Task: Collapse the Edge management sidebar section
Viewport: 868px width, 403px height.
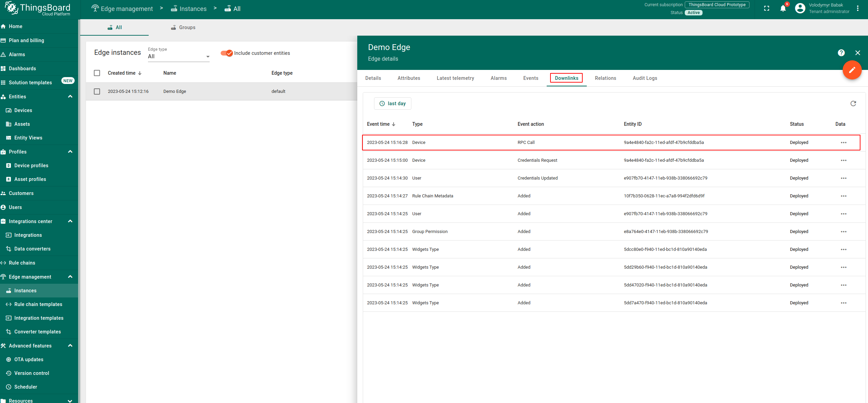Action: [70, 277]
